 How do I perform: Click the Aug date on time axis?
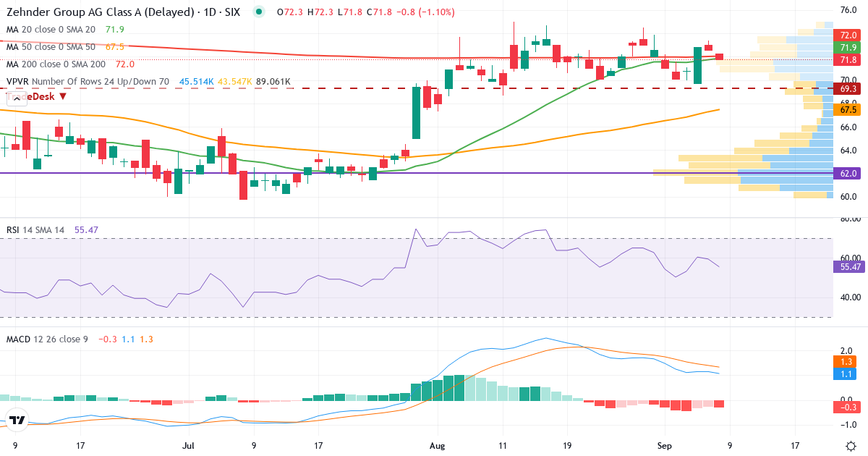[437, 446]
